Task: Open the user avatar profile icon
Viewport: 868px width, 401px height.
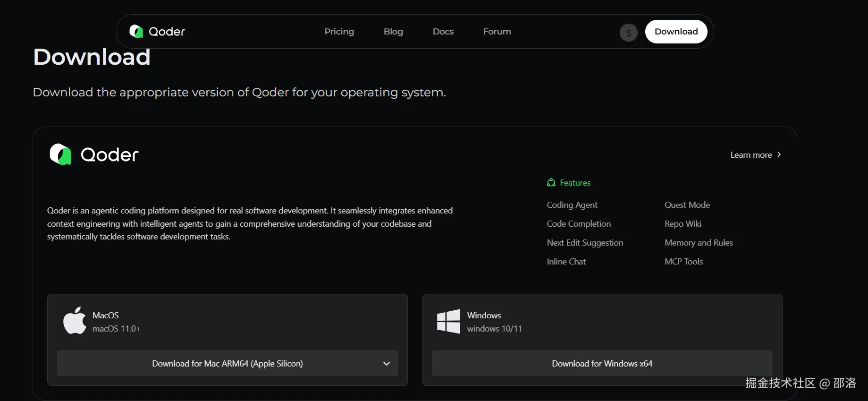Action: (x=628, y=33)
